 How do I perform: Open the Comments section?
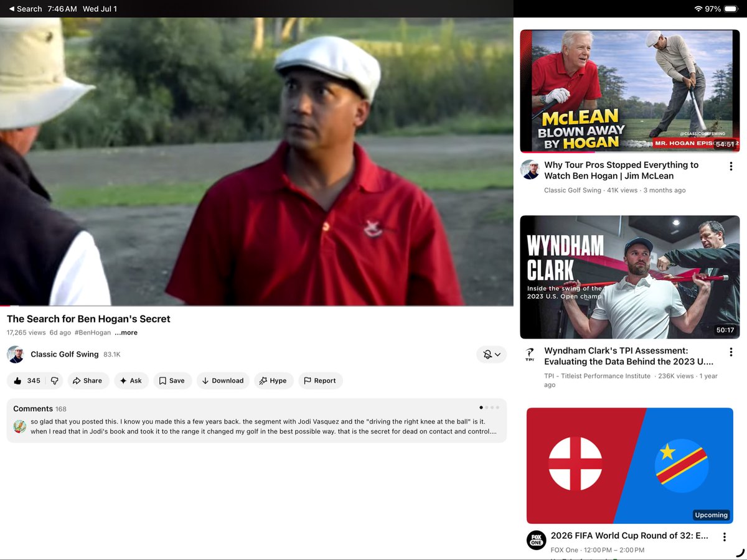(x=256, y=421)
